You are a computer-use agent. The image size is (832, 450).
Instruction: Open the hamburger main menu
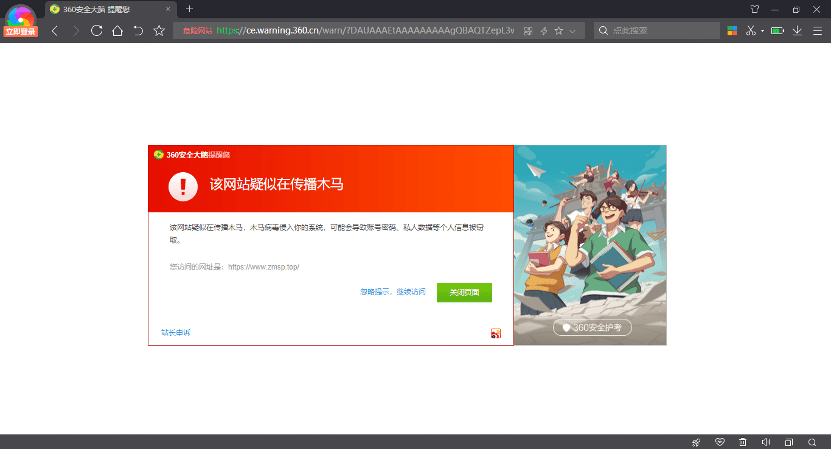click(818, 31)
